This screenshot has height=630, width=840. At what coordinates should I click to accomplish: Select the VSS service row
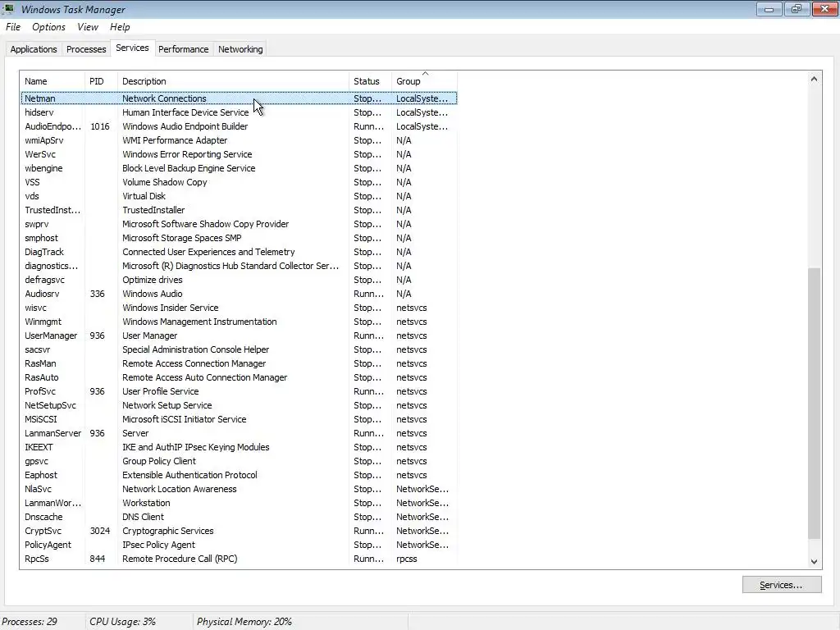click(239, 182)
